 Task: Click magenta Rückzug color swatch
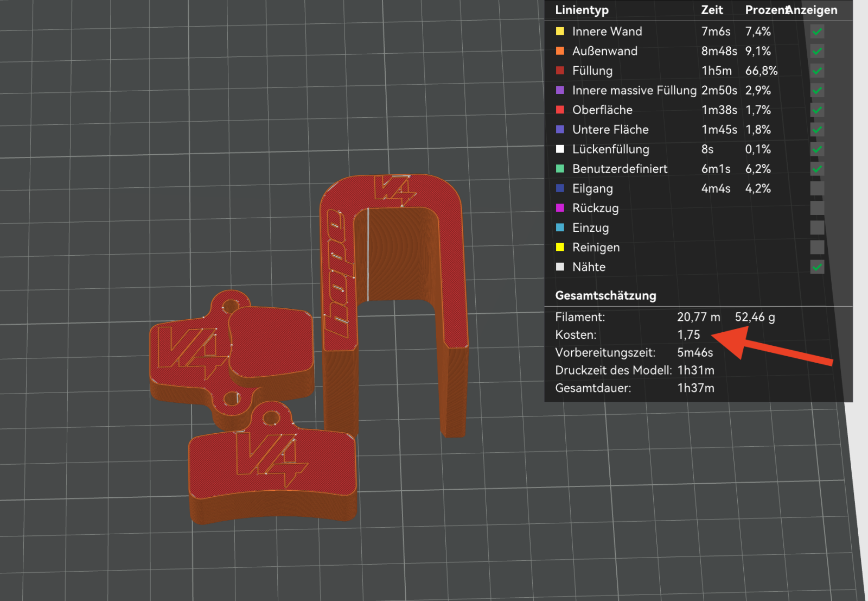(x=560, y=208)
